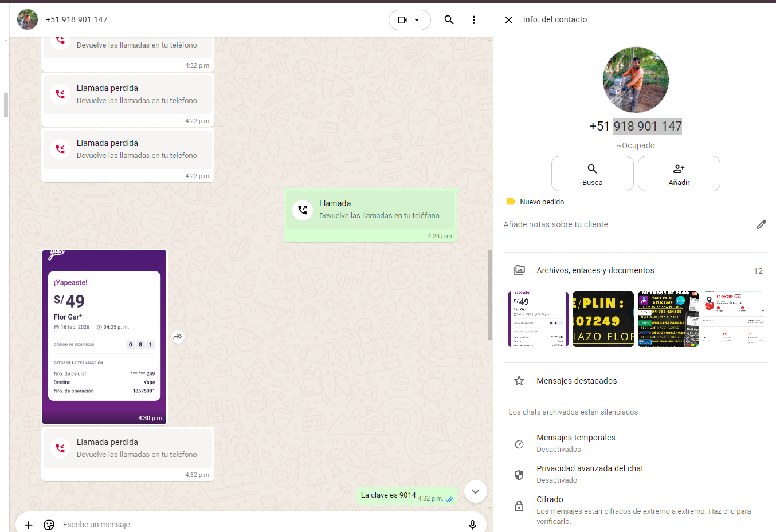Open the video call dropdown
The width and height of the screenshot is (776, 532).
[x=409, y=20]
